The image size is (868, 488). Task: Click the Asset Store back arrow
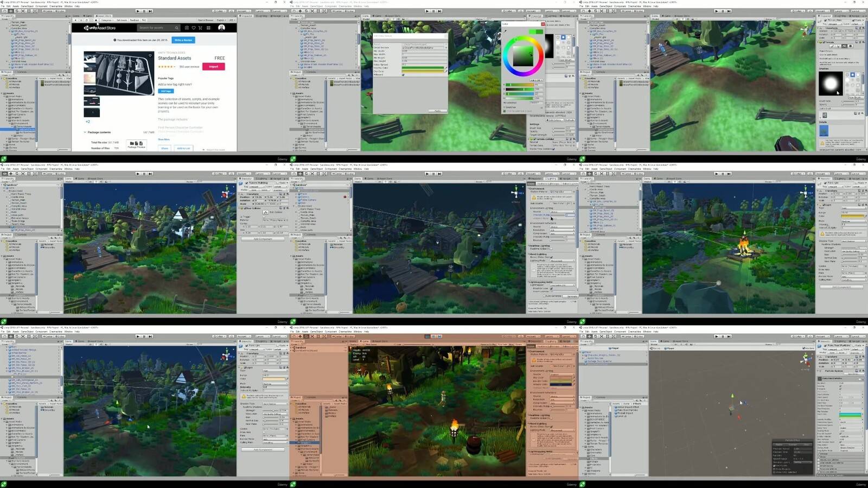(x=75, y=20)
